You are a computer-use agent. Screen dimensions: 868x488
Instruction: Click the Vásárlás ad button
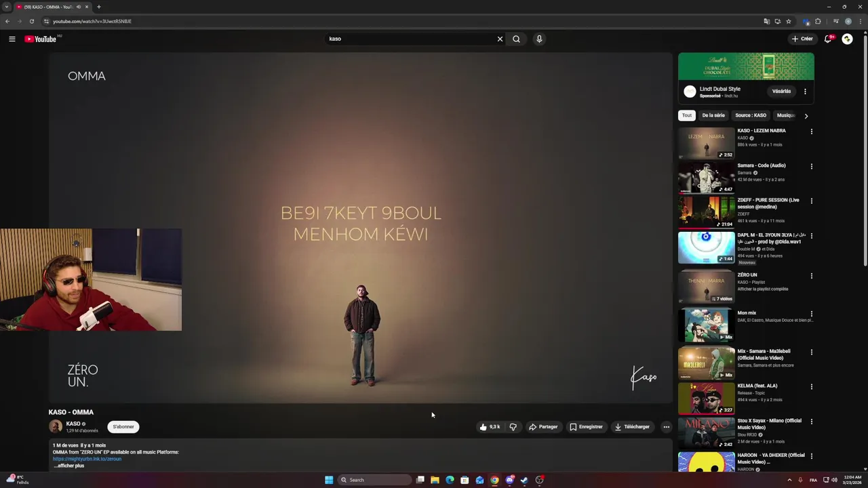(x=781, y=91)
